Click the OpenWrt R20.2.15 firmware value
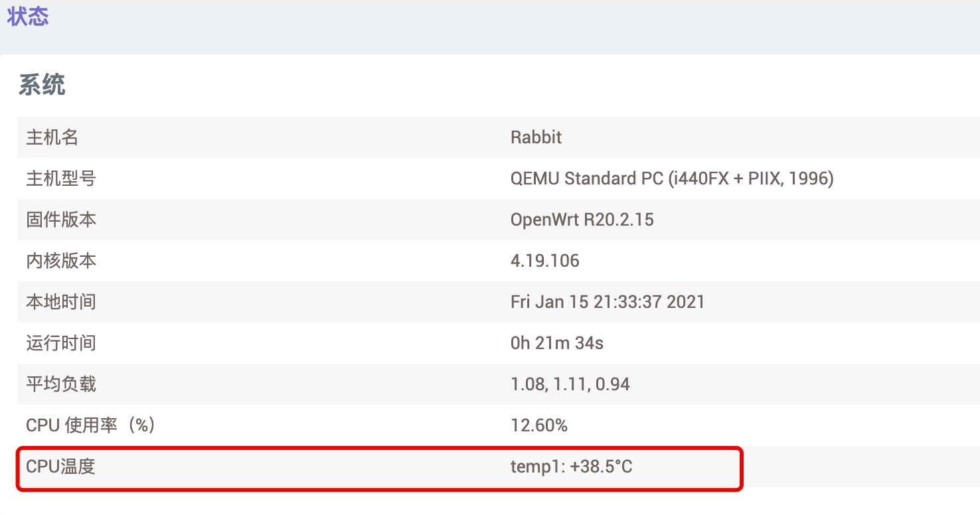The image size is (980, 515). [582, 220]
